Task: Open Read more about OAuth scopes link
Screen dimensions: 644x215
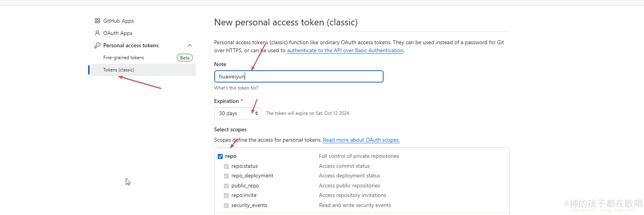Action: coord(361,140)
